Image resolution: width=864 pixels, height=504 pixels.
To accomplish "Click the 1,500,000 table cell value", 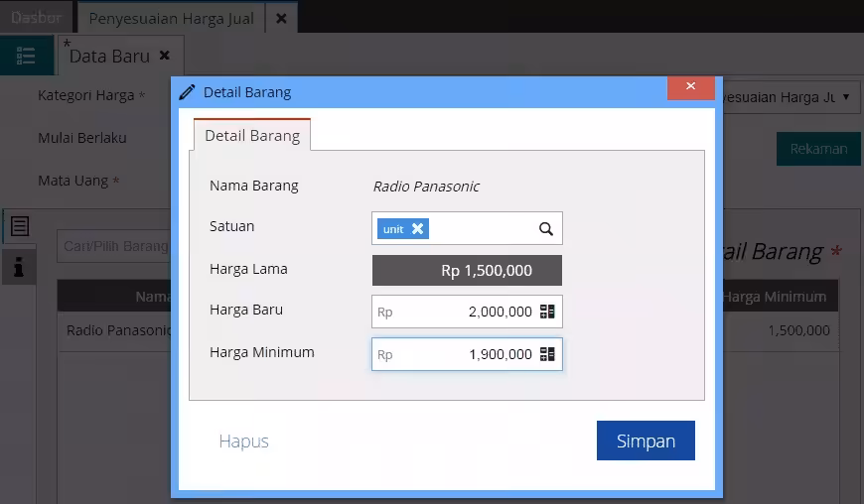I will point(798,330).
